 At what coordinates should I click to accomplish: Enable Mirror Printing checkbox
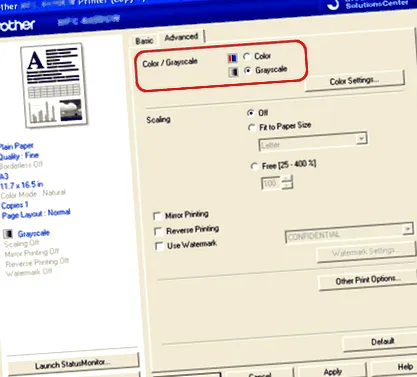[157, 216]
